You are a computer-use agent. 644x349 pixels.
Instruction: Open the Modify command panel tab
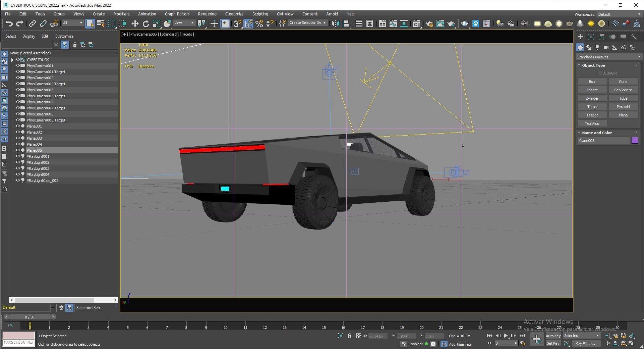[591, 37]
